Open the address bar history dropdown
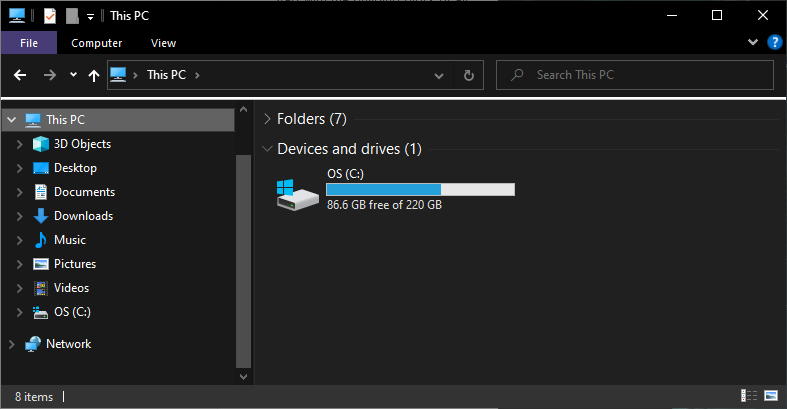This screenshot has width=787, height=409. pos(439,75)
